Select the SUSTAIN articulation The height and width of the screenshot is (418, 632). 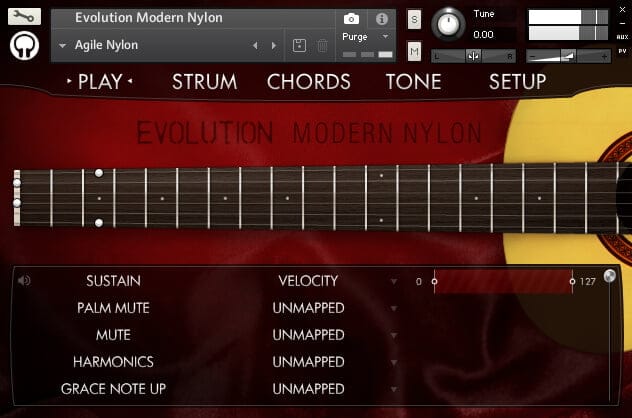click(113, 281)
